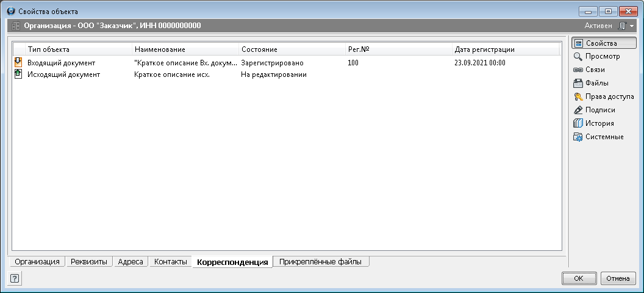Open the Прикреплённые файлы tab
The width and height of the screenshot is (644, 293).
pyautogui.click(x=320, y=262)
